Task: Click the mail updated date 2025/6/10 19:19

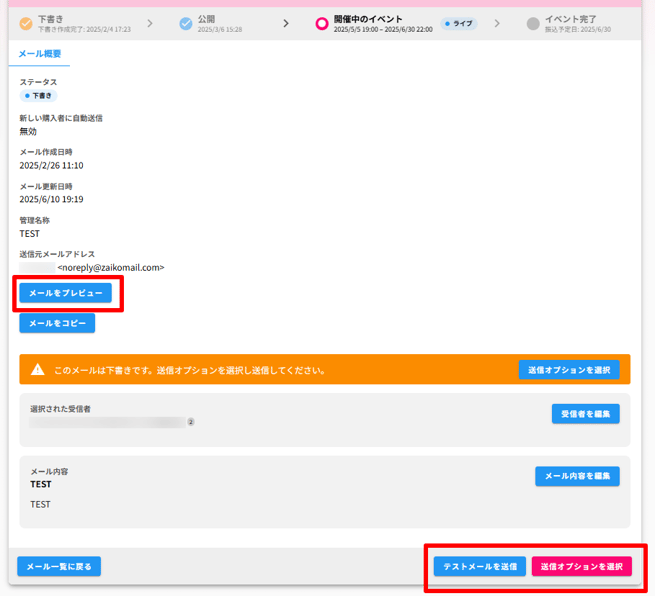Action: (51, 199)
